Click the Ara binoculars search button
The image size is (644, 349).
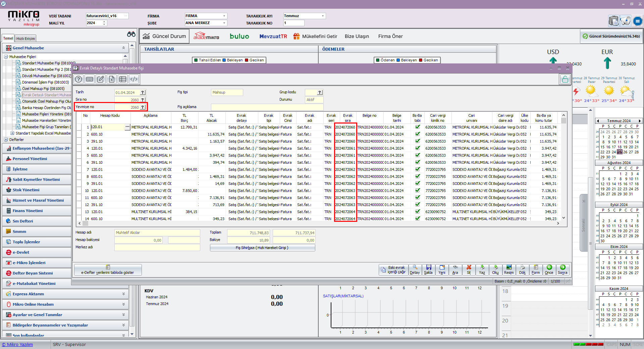(455, 269)
